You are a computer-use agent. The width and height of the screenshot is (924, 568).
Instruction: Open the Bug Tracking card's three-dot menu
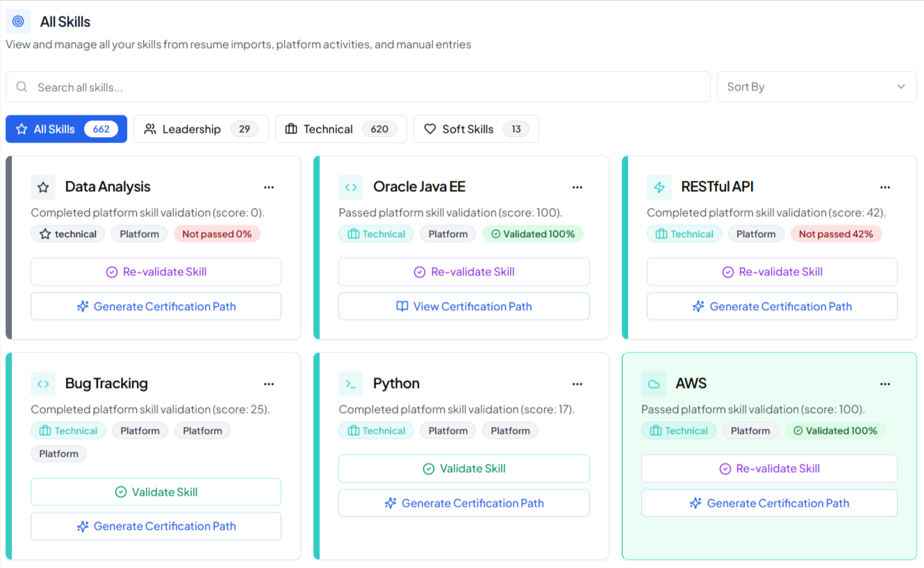269,384
